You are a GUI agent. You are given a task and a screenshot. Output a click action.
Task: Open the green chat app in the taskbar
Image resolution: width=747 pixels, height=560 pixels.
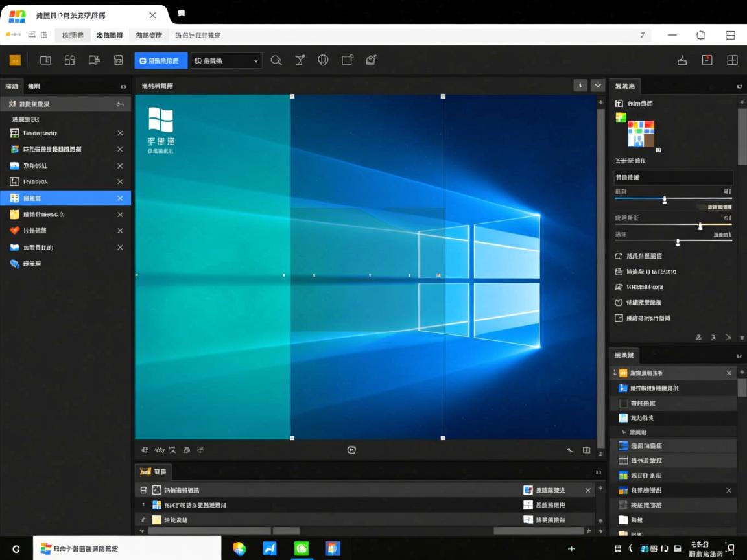(x=302, y=548)
